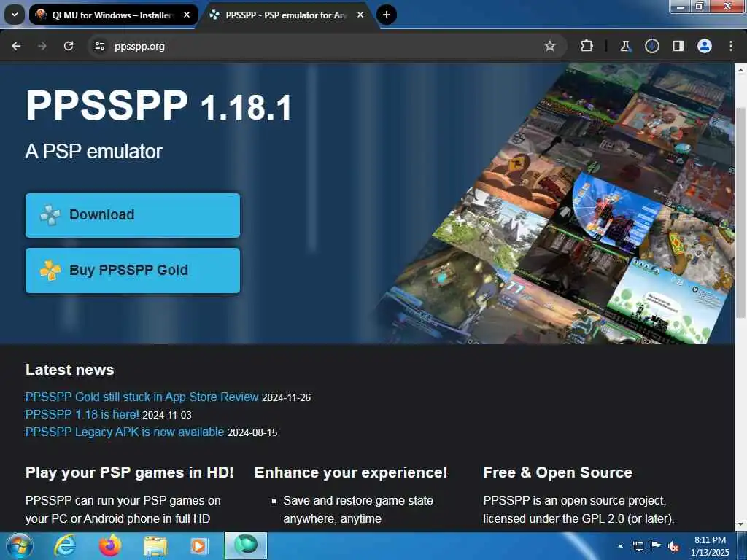747x560 pixels.
Task: Open the user profile avatar
Action: (704, 46)
